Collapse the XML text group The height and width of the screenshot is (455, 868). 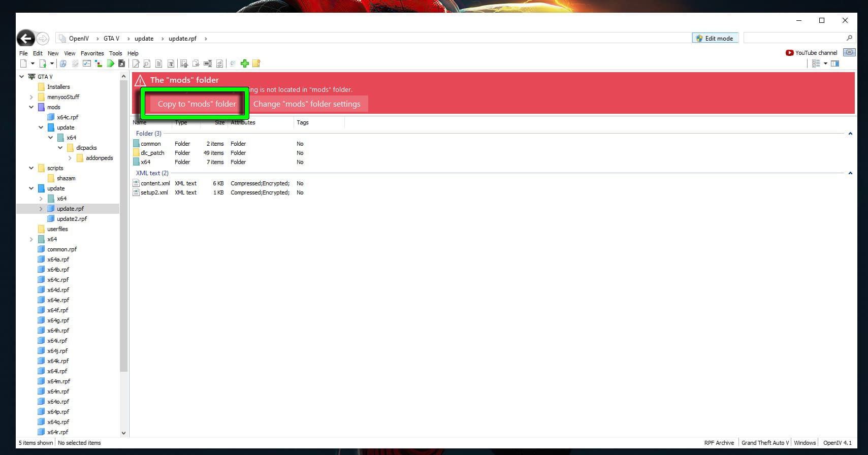850,173
